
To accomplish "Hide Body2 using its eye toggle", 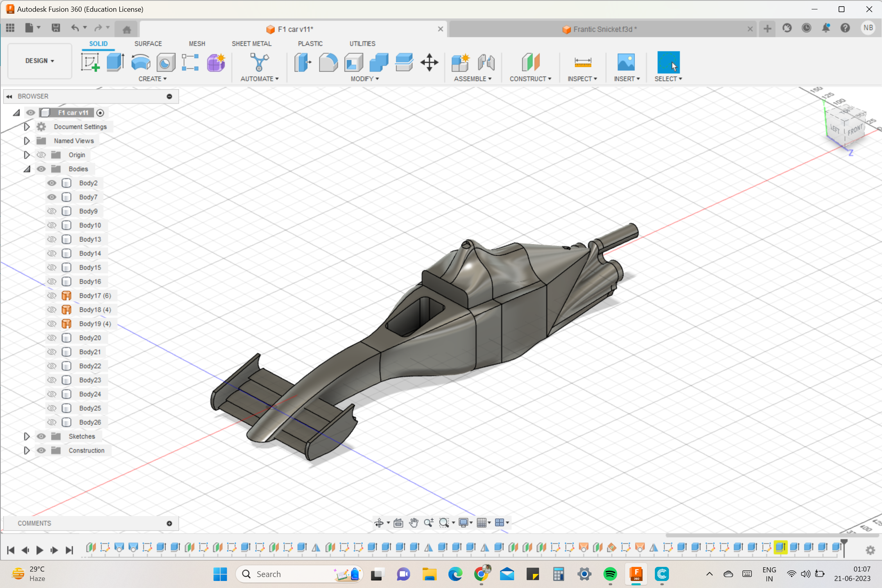I will [x=52, y=183].
